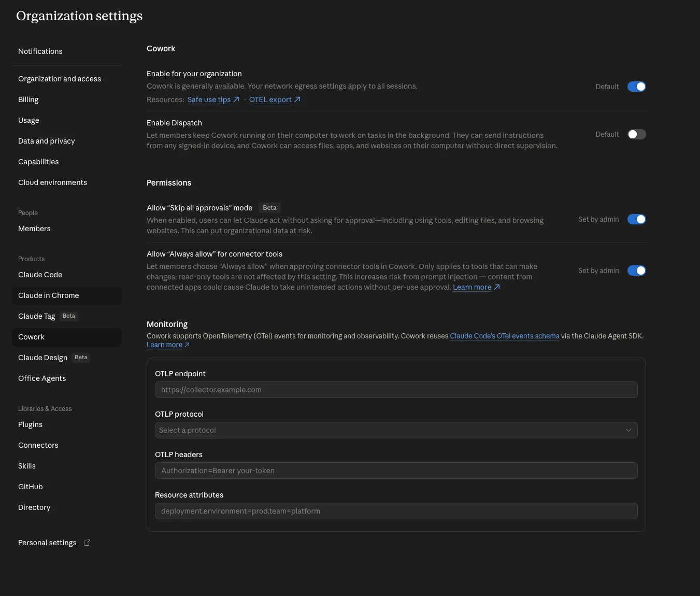Disable "Skip all approvals" mode toggle

[x=636, y=219]
